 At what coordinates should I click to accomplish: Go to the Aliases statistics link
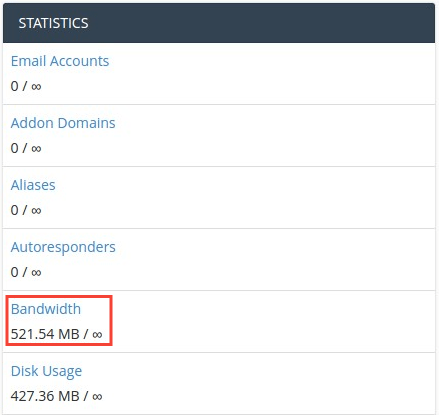(x=33, y=185)
